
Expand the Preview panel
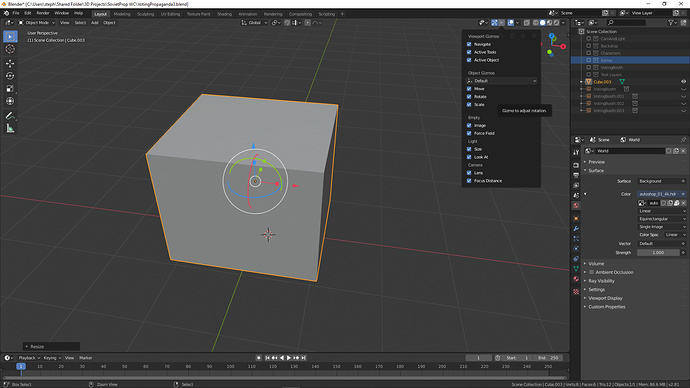tap(596, 162)
